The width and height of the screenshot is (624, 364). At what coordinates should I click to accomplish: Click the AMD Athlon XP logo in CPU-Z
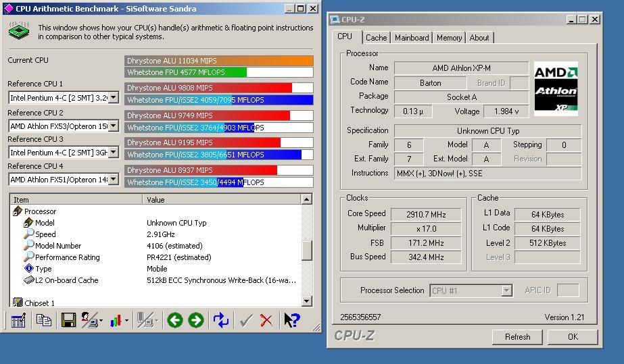(556, 88)
